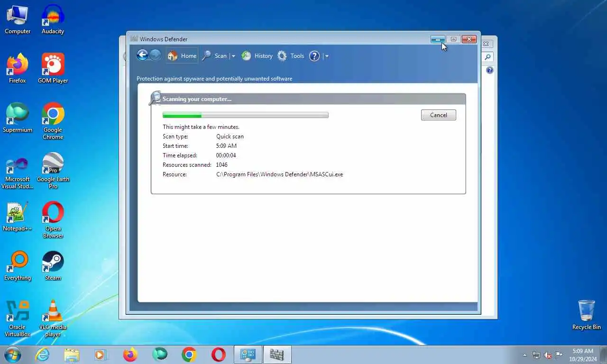This screenshot has width=607, height=364.
Task: Start a scan via the Scan toolbar button
Action: (214, 56)
